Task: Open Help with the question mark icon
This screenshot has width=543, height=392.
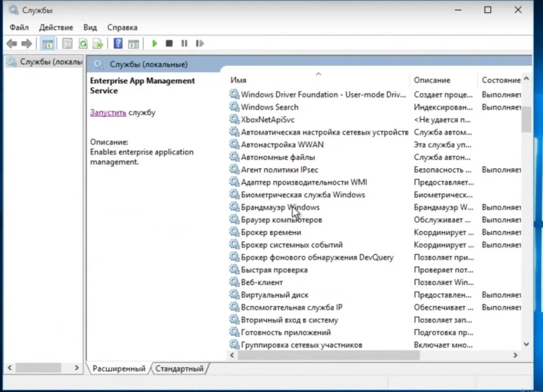Action: pyautogui.click(x=118, y=43)
